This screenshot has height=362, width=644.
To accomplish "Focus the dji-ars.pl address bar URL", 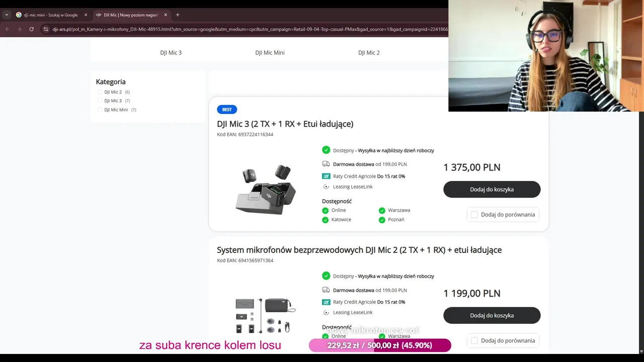I will (250, 29).
